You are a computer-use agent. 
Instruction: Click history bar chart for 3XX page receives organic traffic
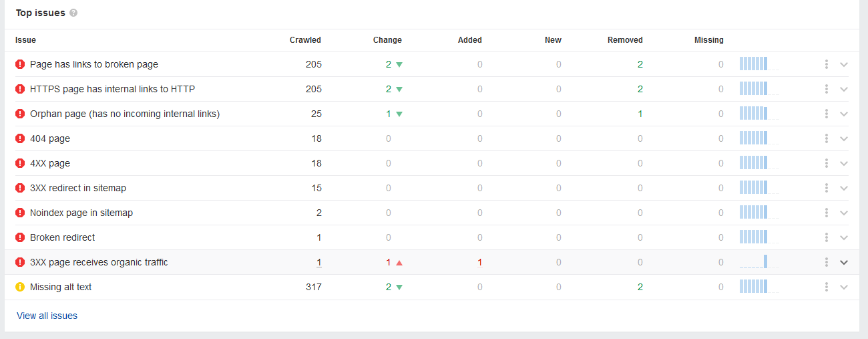(x=759, y=262)
